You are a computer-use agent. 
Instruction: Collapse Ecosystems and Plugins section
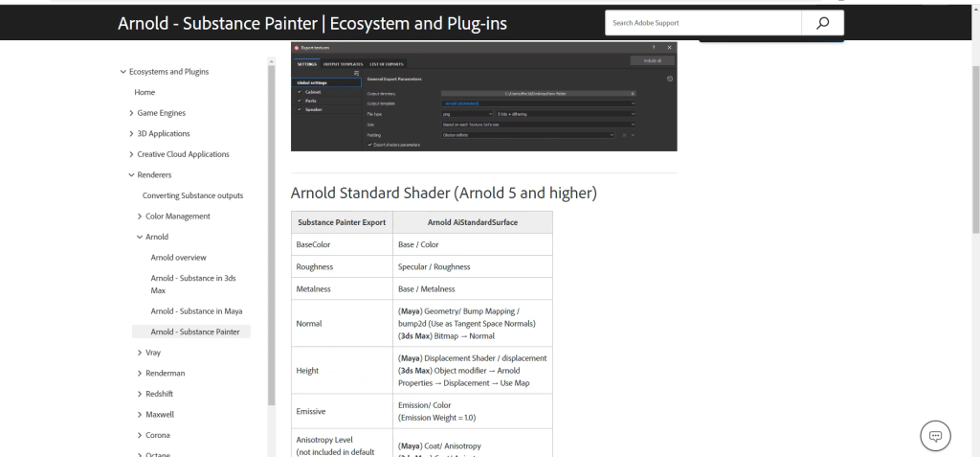[x=123, y=72]
